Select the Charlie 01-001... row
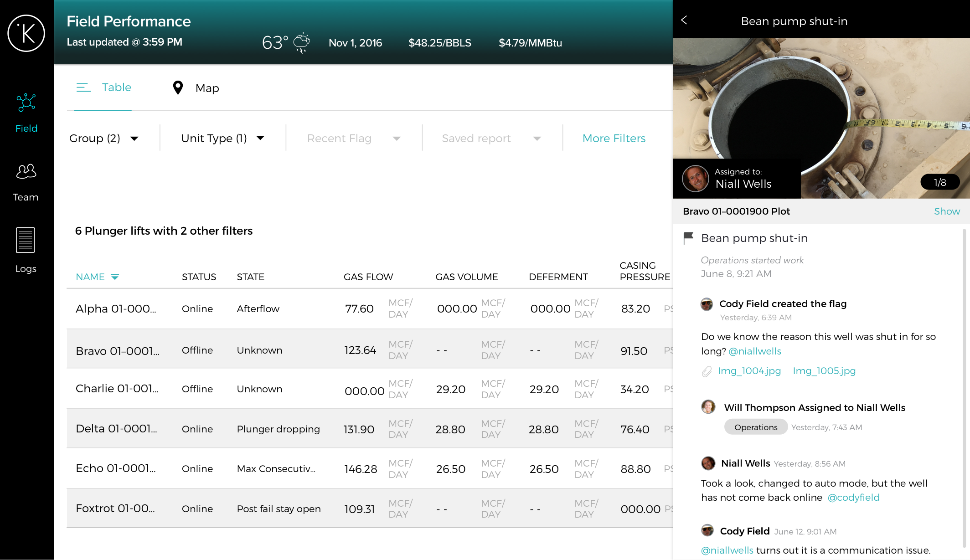 [370, 389]
